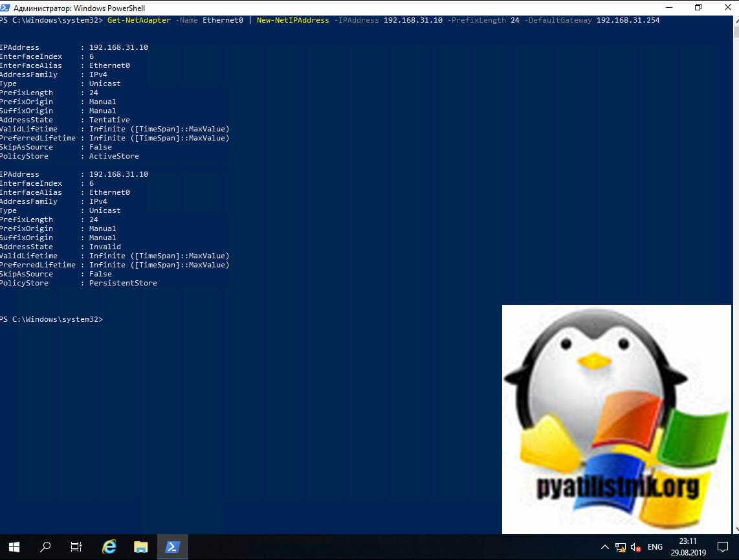This screenshot has width=739, height=560.
Task: Open the Action Center notifications icon
Action: (x=725, y=547)
